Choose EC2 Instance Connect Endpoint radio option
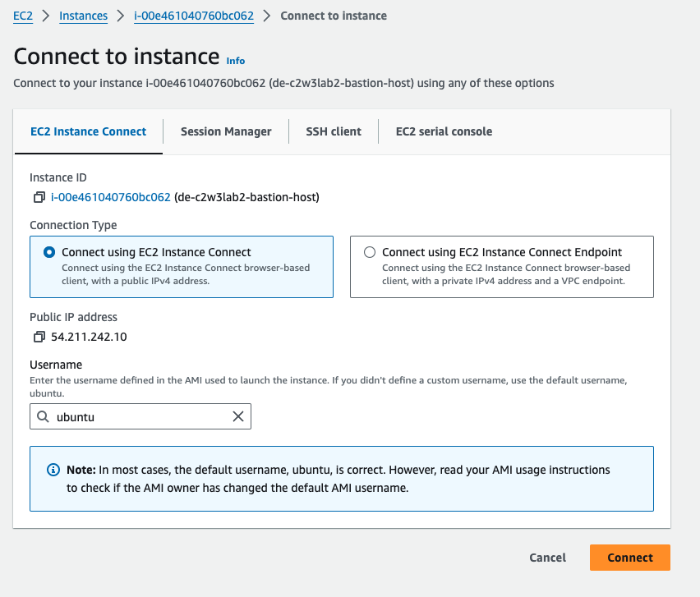This screenshot has height=597, width=700. pyautogui.click(x=369, y=252)
